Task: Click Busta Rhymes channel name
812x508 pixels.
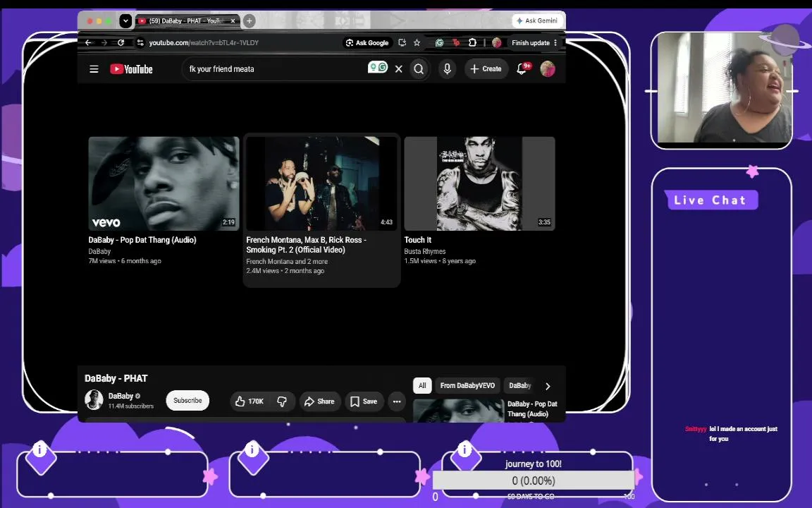Action: [424, 251]
